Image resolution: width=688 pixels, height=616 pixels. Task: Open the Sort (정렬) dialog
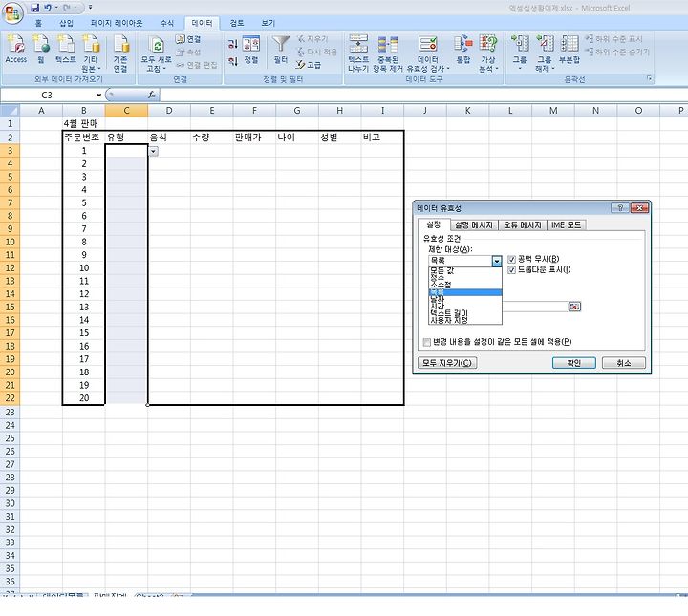[x=251, y=49]
